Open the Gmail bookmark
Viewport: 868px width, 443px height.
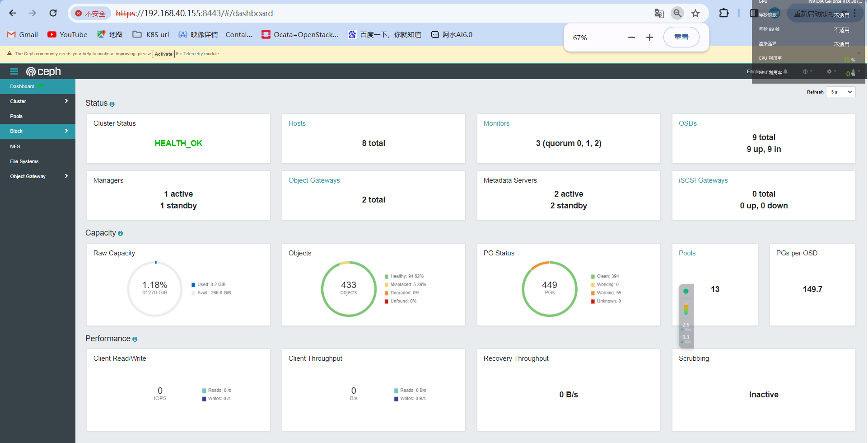click(x=23, y=34)
